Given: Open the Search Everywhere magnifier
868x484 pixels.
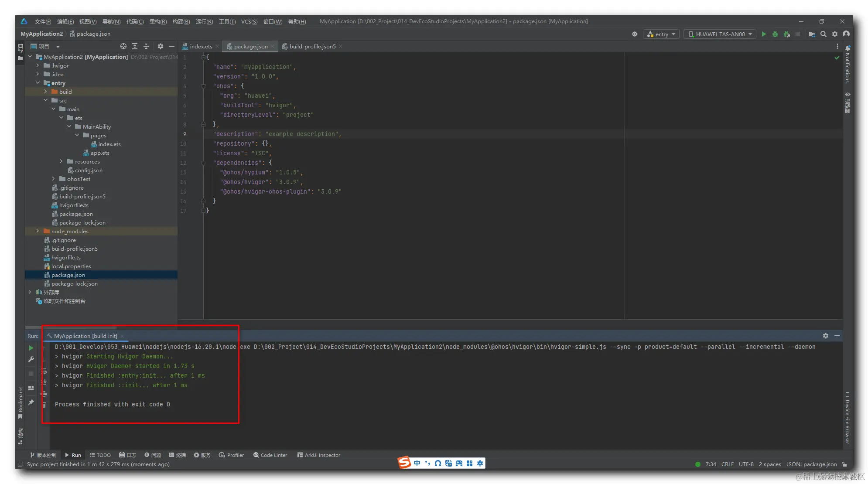Looking at the screenshot, I should 824,34.
